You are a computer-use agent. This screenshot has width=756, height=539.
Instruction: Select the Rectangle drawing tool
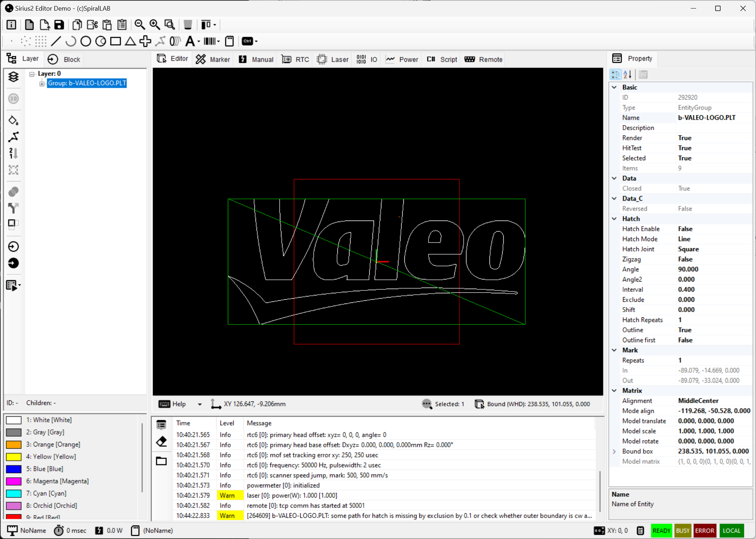click(115, 41)
